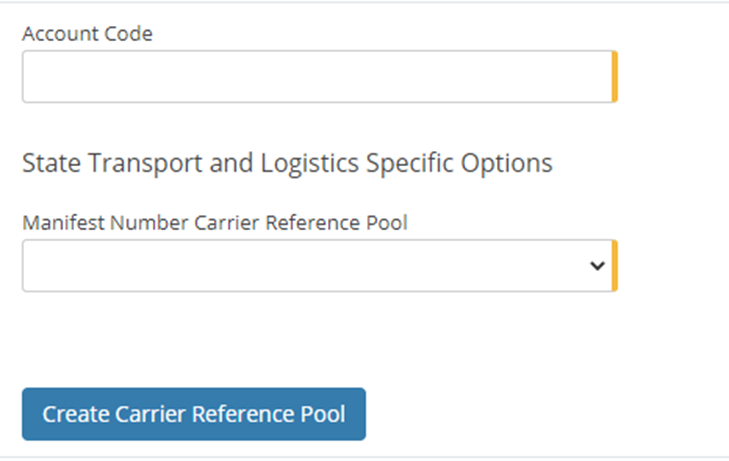Click the Manifest Number Carrier Reference Pool label

click(x=215, y=223)
